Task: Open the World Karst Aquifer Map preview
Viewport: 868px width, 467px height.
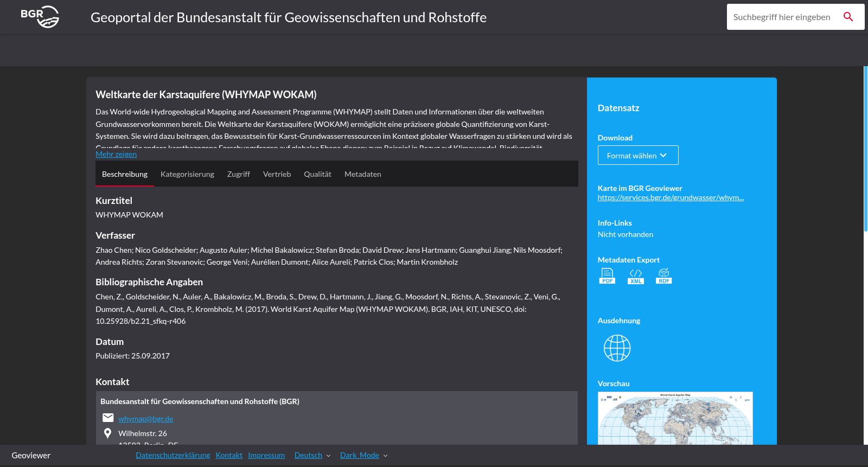Action: point(675,418)
